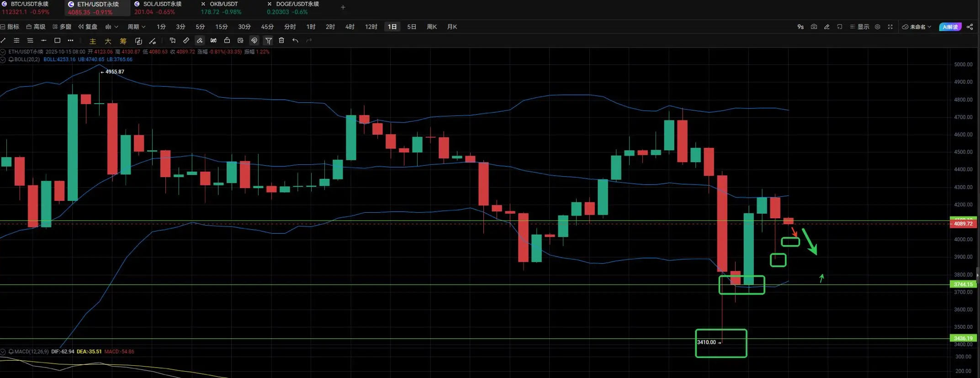This screenshot has width=980, height=378.
Task: Click the 筹 chip distribution icon
Action: coord(123,41)
